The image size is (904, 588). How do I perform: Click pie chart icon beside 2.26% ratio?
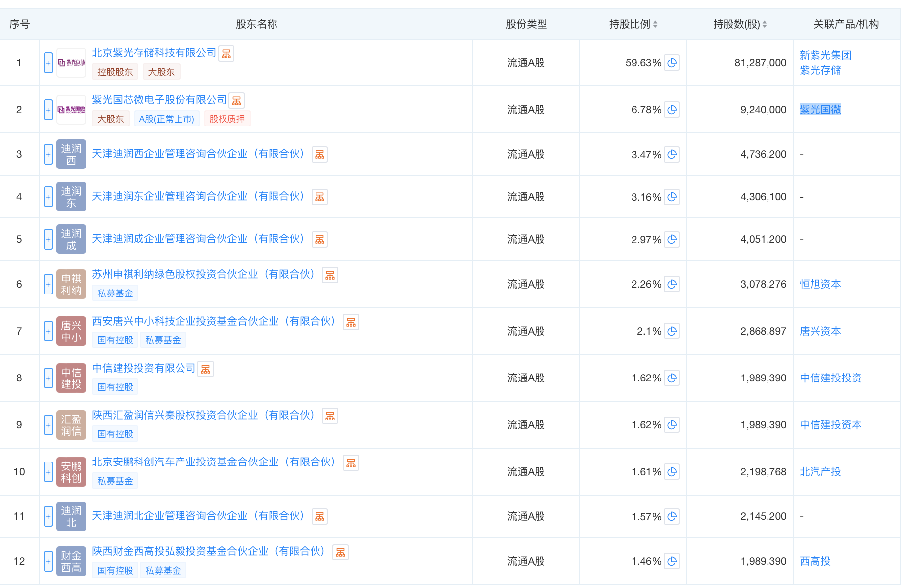click(x=672, y=284)
